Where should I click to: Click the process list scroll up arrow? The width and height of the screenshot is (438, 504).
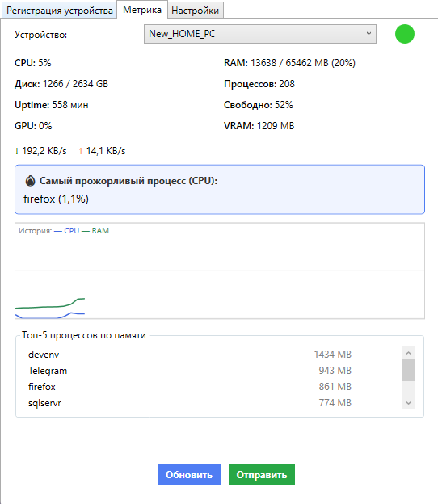408,353
